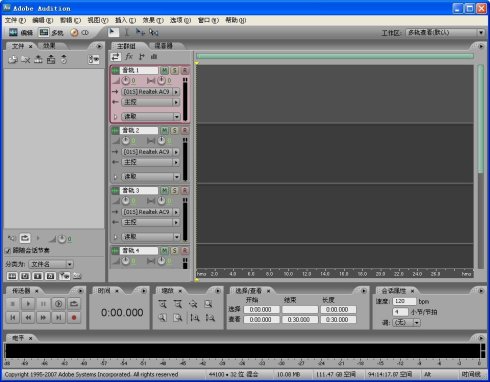
Task: Toggle follow session tempo checkbox
Action: pyautogui.click(x=8, y=250)
